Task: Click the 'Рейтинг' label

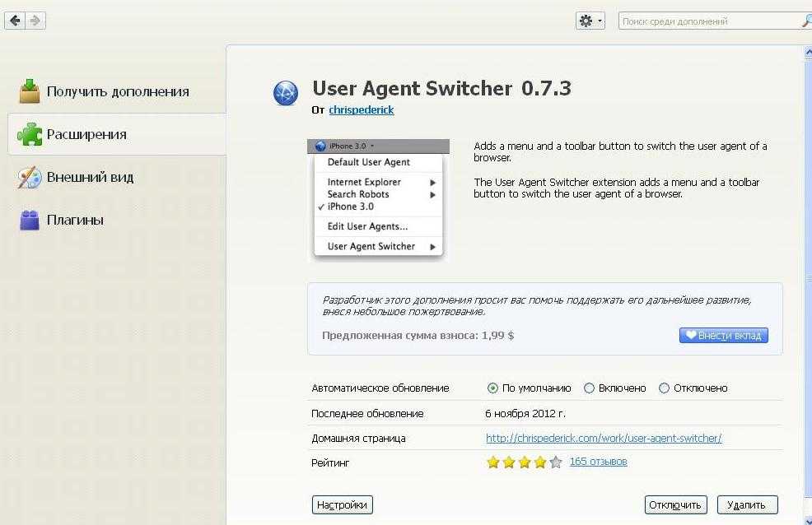Action: click(x=330, y=463)
